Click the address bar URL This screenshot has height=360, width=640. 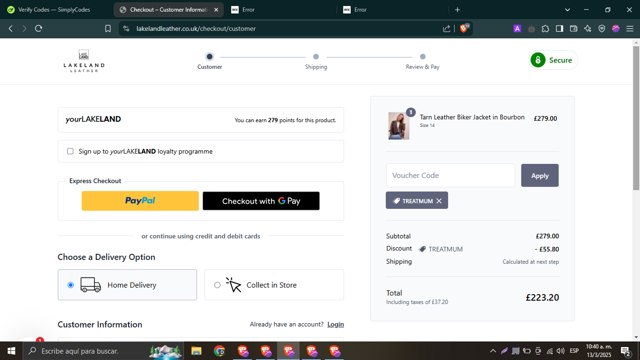pos(196,29)
